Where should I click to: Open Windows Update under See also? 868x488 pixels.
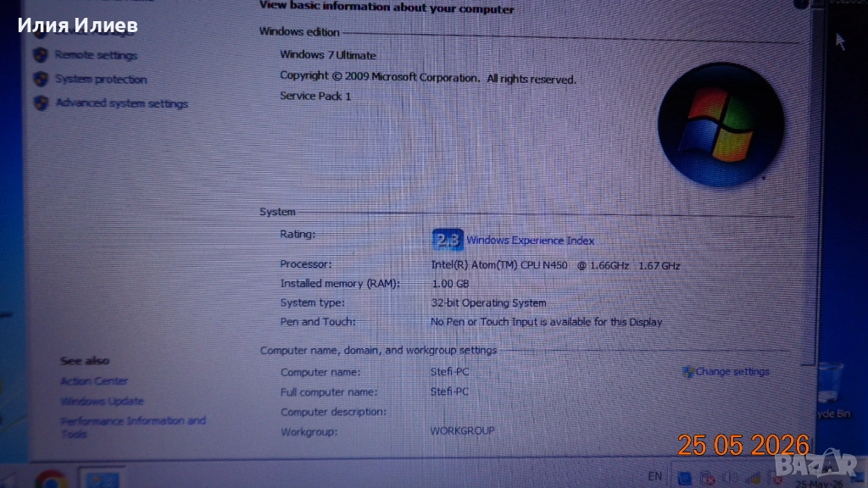[x=102, y=401]
